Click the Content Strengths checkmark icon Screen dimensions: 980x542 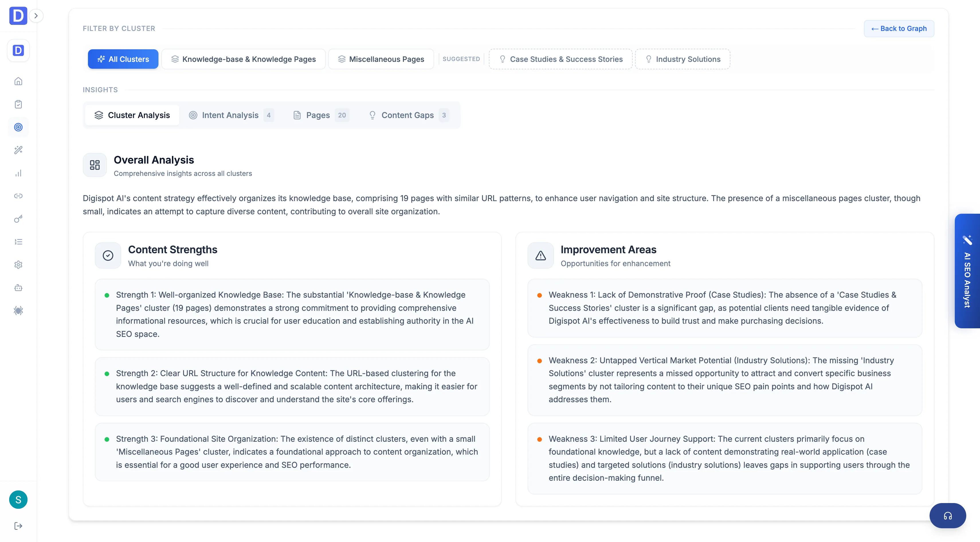point(108,256)
